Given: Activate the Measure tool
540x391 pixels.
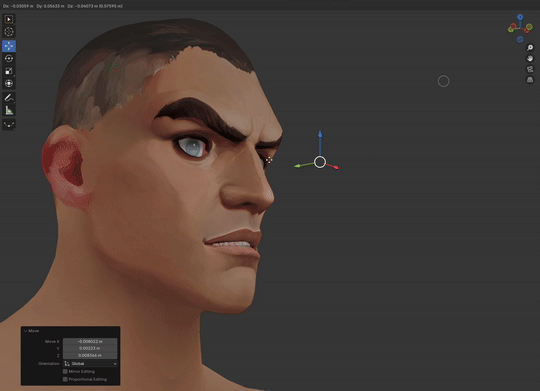Looking at the screenshot, I should 9,111.
